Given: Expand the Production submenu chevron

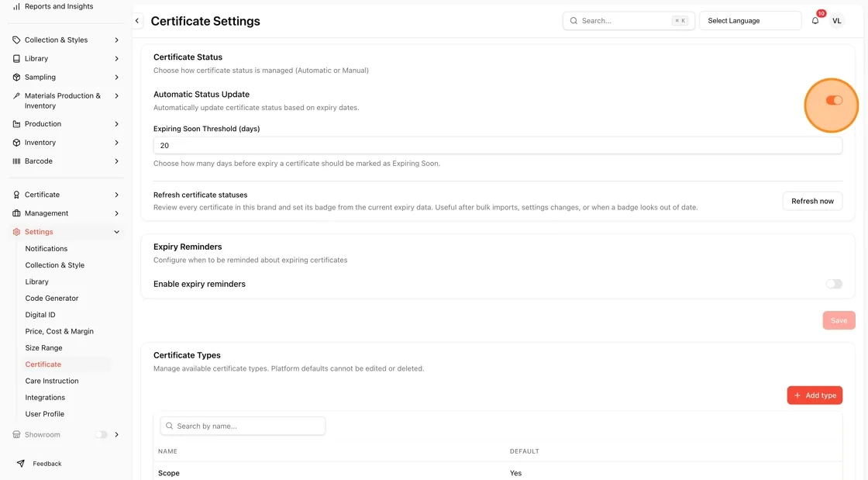Looking at the screenshot, I should tap(116, 124).
